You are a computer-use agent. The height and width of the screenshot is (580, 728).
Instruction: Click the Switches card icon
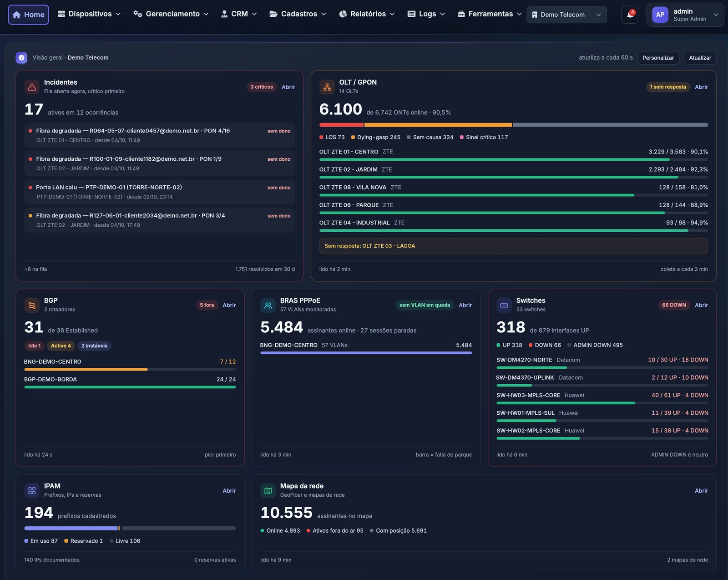pos(504,305)
